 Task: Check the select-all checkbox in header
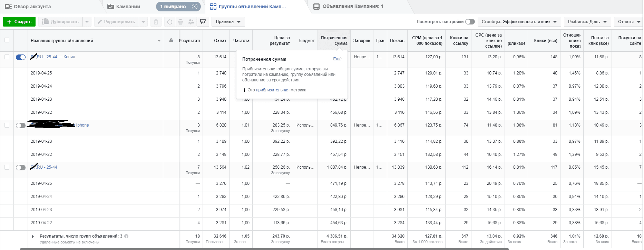(x=7, y=40)
